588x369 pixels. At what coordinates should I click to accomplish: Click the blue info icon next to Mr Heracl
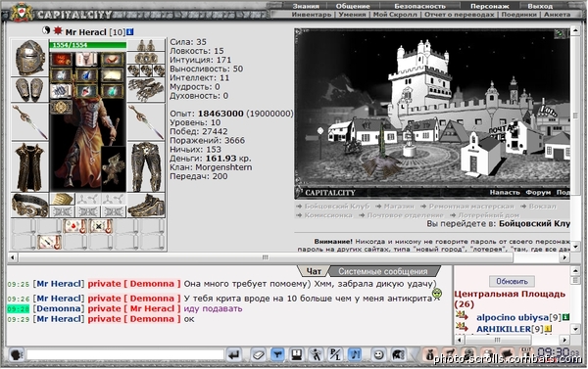[129, 32]
